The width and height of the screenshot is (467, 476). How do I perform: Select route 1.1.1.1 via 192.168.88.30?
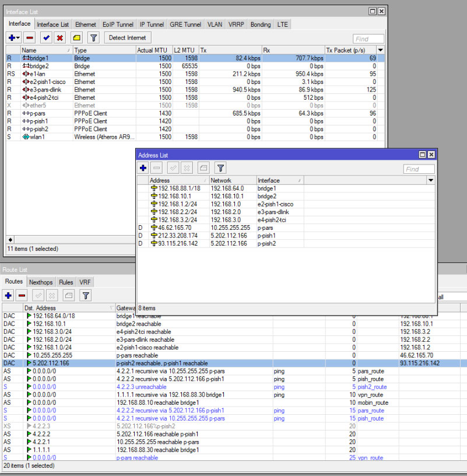point(233,450)
